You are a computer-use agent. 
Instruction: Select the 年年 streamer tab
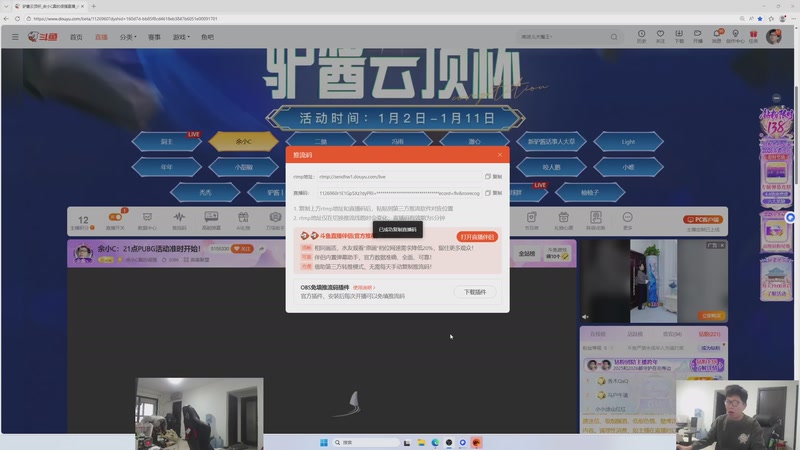(x=167, y=167)
